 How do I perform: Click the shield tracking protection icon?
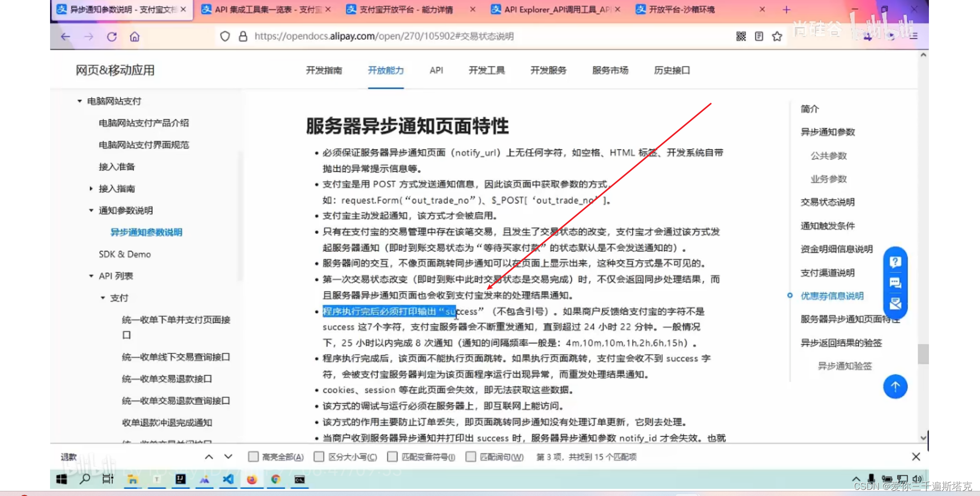click(225, 36)
